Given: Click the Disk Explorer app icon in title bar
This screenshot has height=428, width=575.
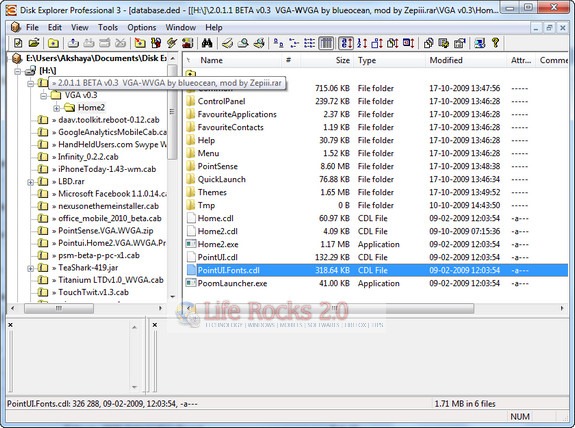Looking at the screenshot, I should point(11,10).
